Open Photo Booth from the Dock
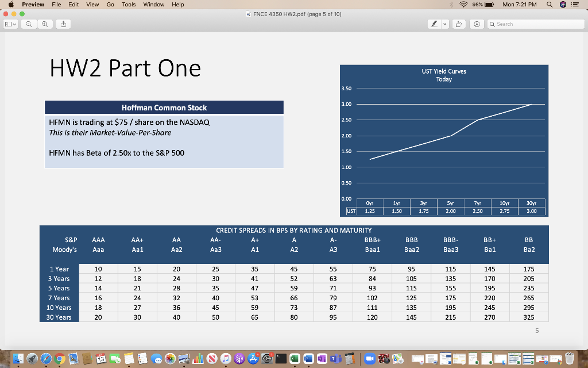The width and height of the screenshot is (588, 368). [384, 359]
